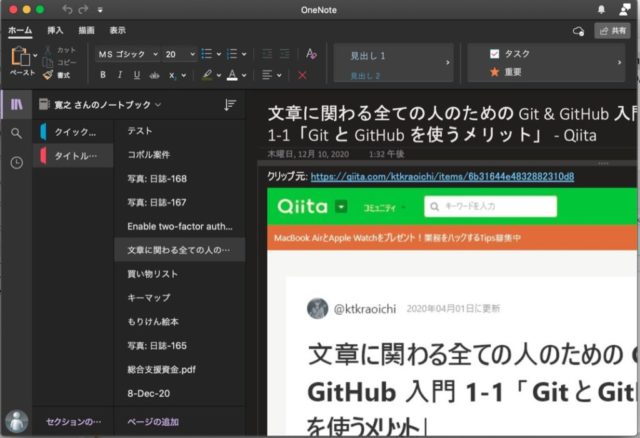640x438 pixels.
Task: Open the qiita.com clip source link
Action: (x=442, y=176)
